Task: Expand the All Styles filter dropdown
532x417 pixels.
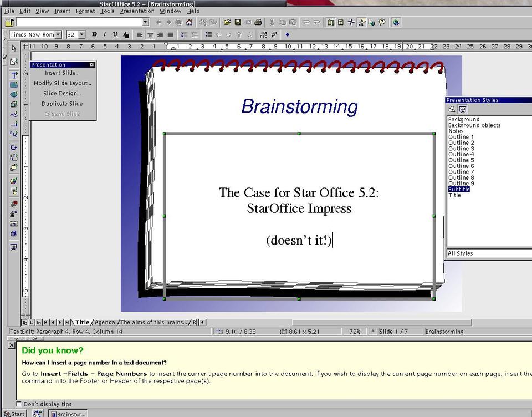Action: (x=488, y=253)
